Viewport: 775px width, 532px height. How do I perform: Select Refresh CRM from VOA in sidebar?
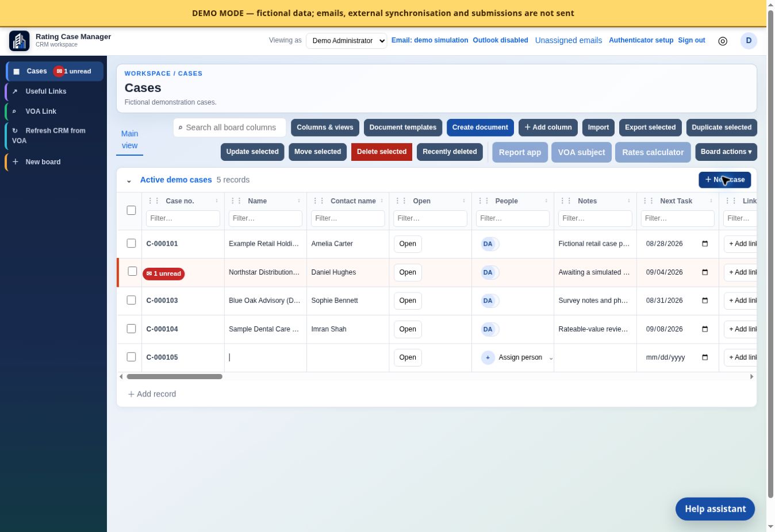click(x=55, y=136)
